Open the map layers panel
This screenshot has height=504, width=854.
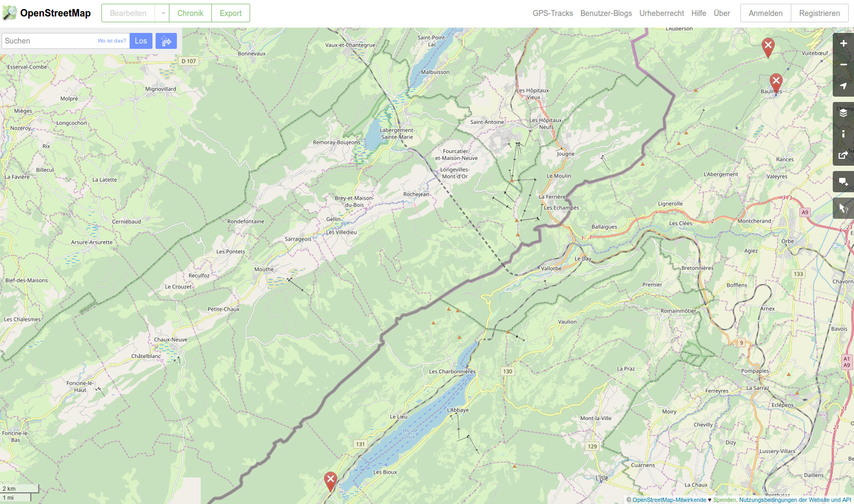(843, 113)
